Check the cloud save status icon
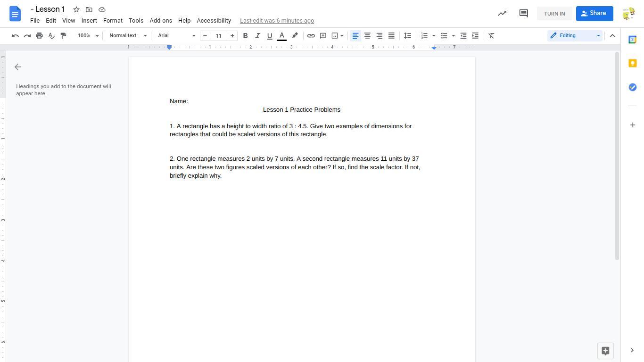Screen dimensions: 644x362 [102, 9]
